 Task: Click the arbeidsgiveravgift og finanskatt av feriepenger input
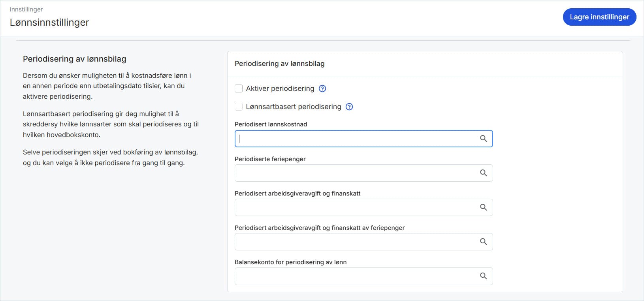pos(363,242)
